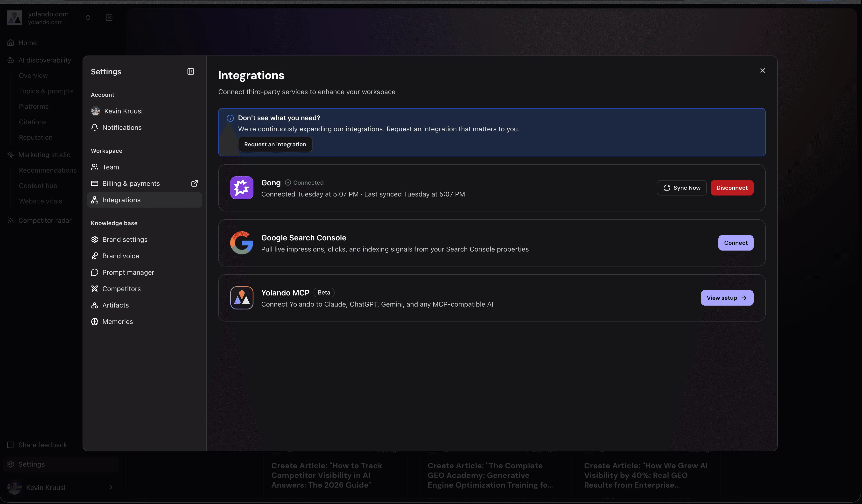Click external link icon beside Billing & payments
Screen dimensions: 862x504
[194, 184]
